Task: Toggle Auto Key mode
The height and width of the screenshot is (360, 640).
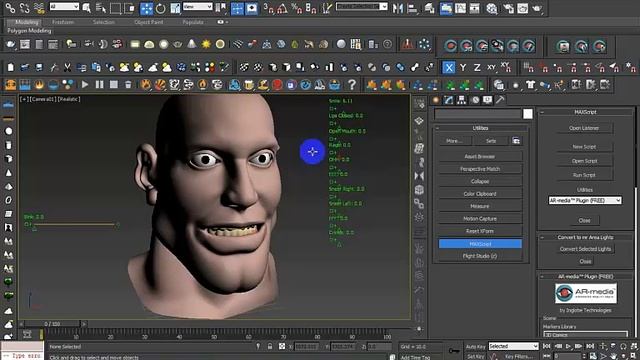Action: (x=476, y=347)
